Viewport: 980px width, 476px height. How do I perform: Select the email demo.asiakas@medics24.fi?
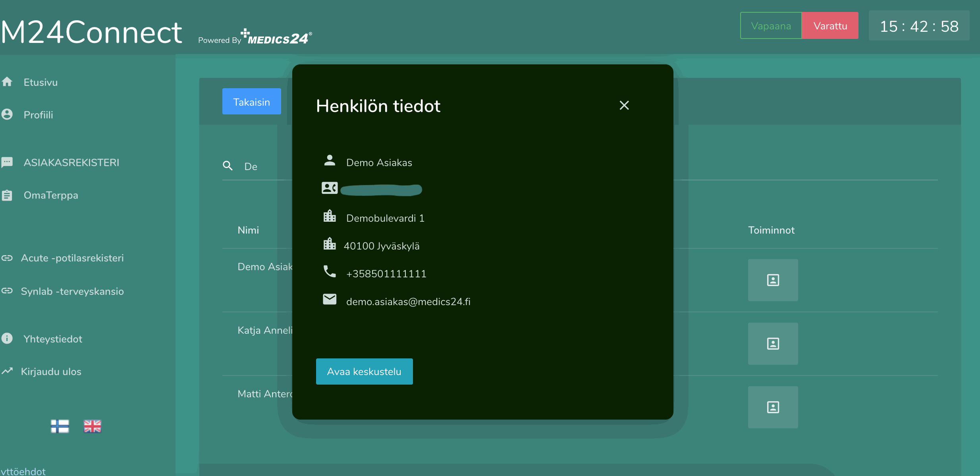point(408,302)
